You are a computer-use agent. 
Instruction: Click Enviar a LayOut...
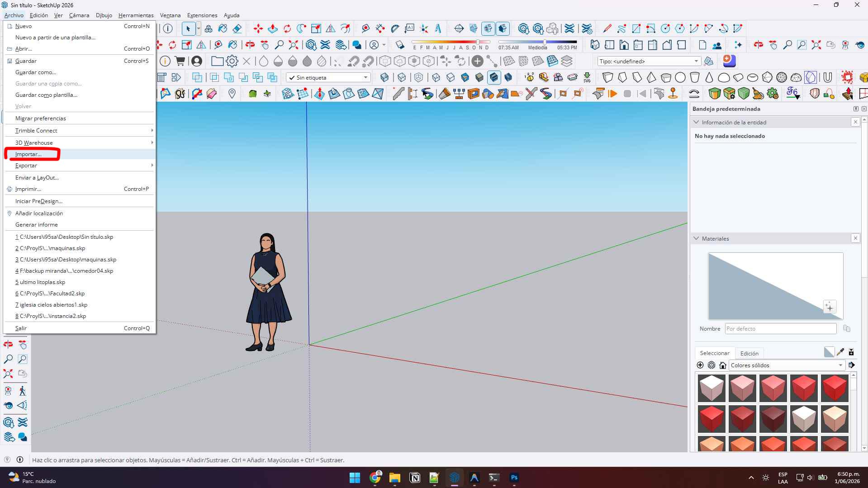[80, 178]
